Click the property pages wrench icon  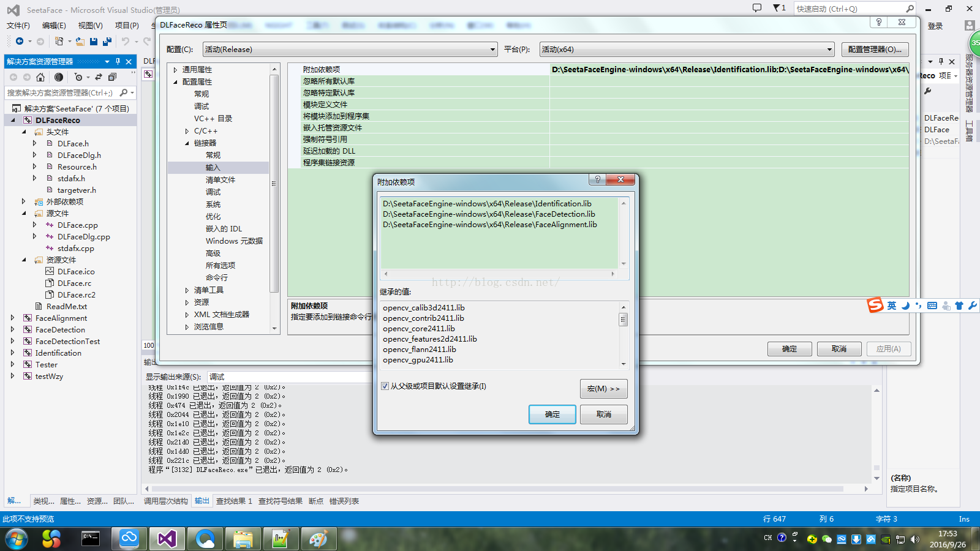pyautogui.click(x=929, y=91)
